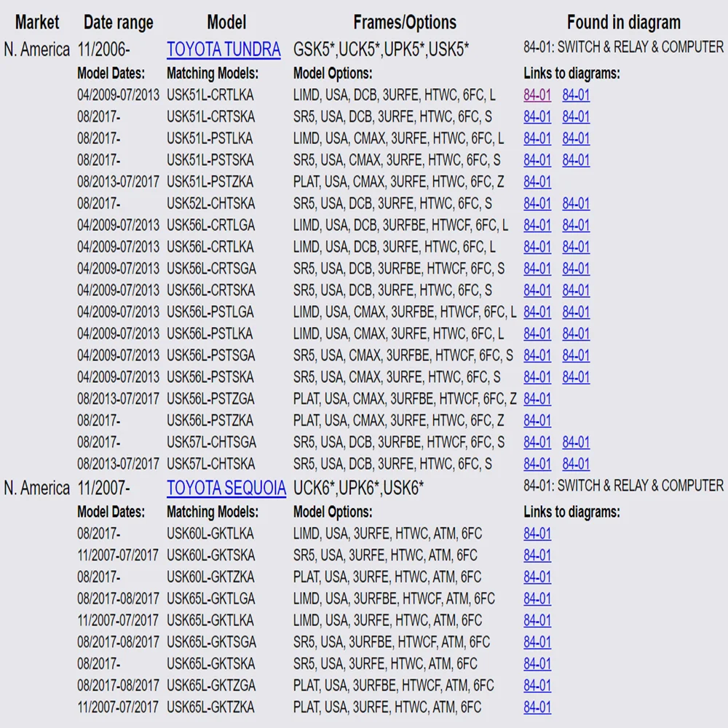Open the second 84-01 link for USK56L-CRTSKA
The image size is (728, 728).
(x=576, y=290)
